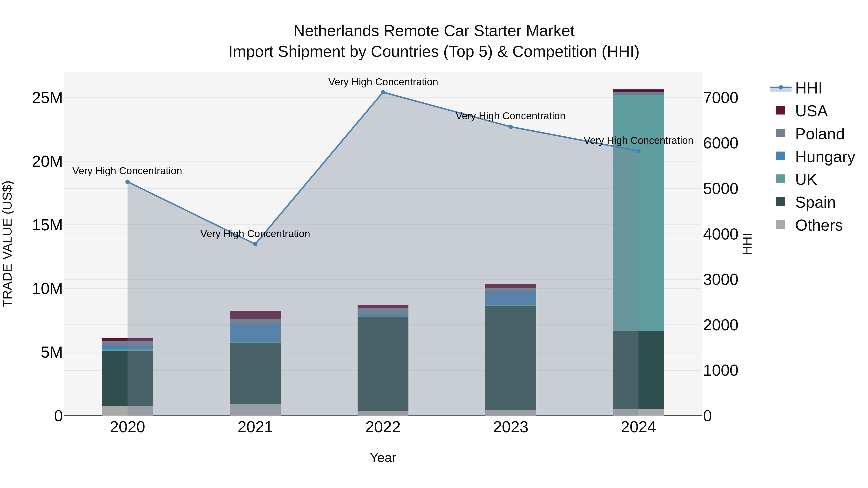This screenshot has height=488, width=868.
Task: Click the 2023 x-axis label
Action: tap(510, 427)
